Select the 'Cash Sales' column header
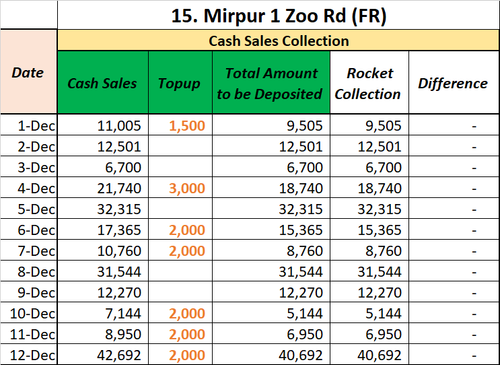 click(x=103, y=83)
